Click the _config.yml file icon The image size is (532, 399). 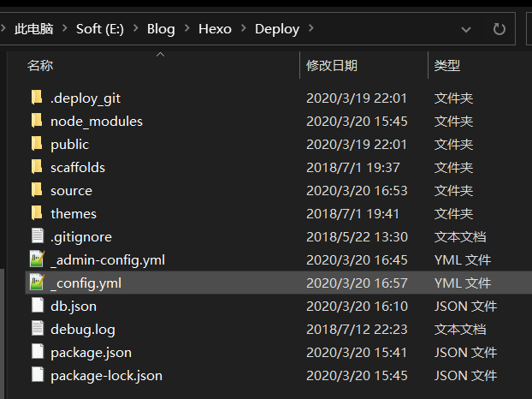point(37,283)
